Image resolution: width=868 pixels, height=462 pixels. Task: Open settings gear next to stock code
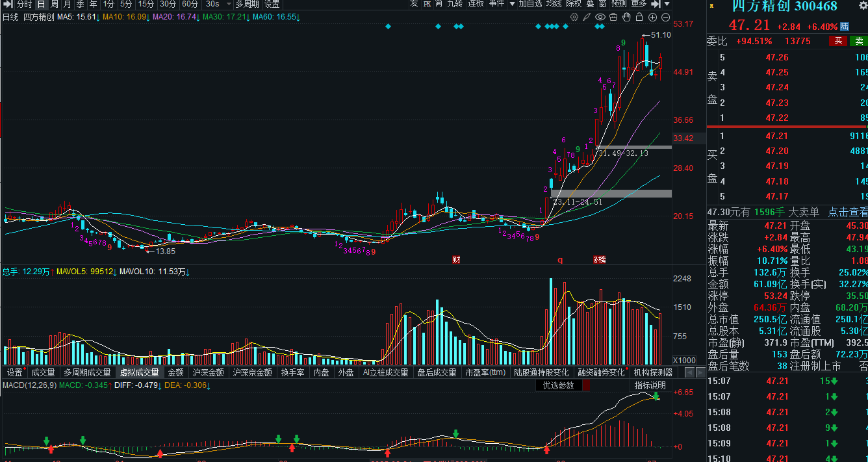(x=863, y=6)
